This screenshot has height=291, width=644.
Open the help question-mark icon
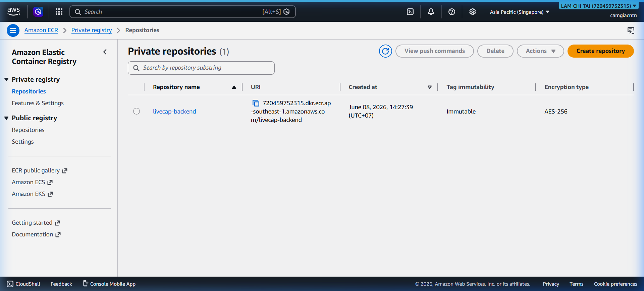tap(452, 12)
